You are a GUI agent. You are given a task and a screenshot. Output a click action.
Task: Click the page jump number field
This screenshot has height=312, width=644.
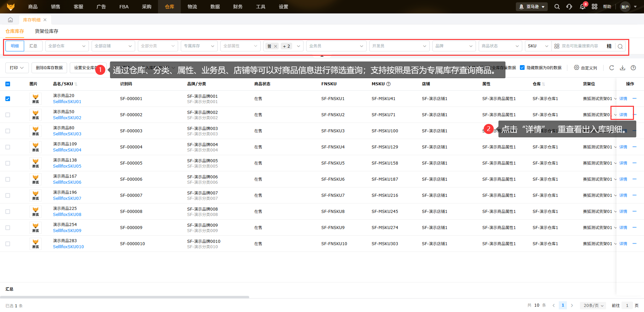click(627, 305)
